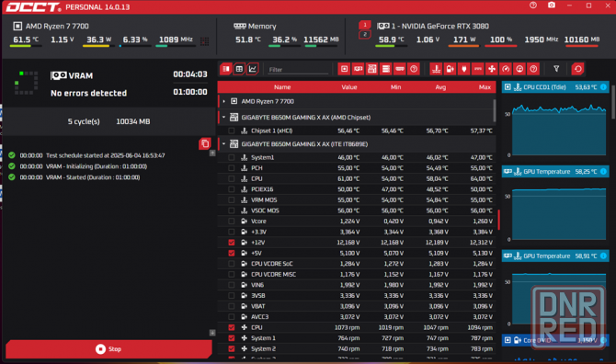Toggle voltage sensor type filter
This screenshot has height=364, width=616.
450,69
